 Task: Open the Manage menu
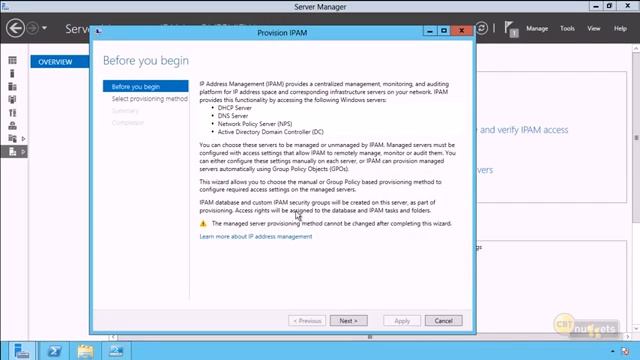tap(537, 29)
